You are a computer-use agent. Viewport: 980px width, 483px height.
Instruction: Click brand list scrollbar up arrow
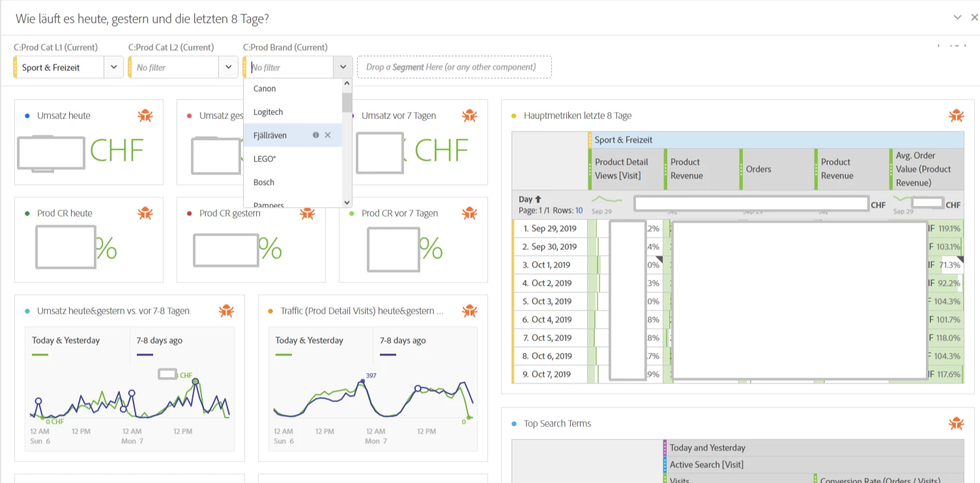coord(347,83)
